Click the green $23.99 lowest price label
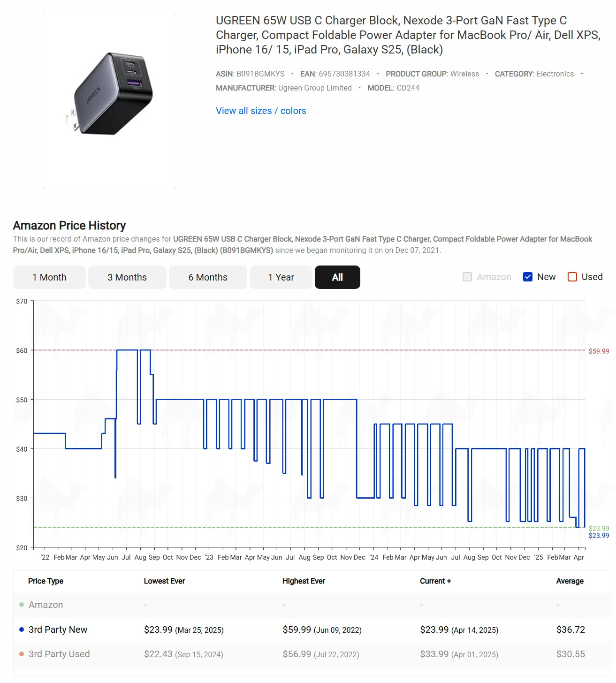Screen dimensions: 616x683 coord(599,528)
